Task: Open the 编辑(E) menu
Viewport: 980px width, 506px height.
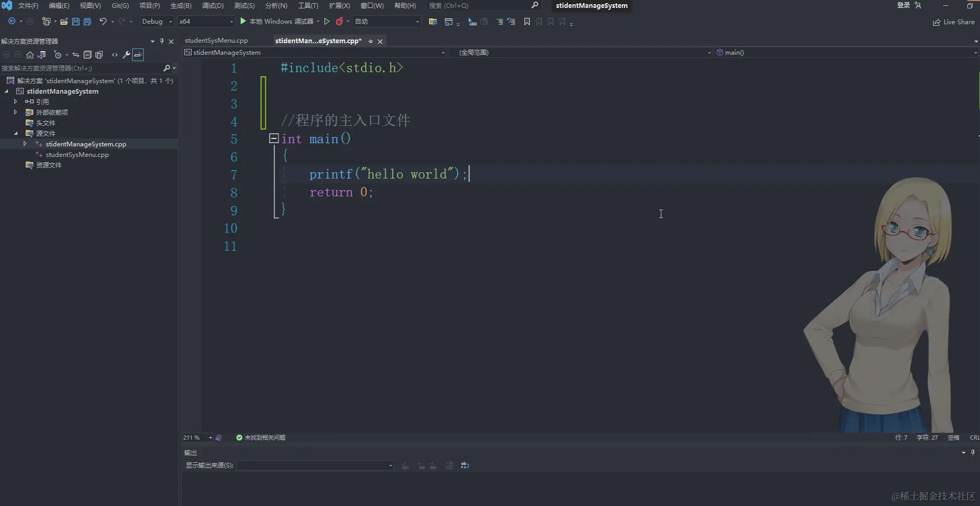Action: click(59, 6)
